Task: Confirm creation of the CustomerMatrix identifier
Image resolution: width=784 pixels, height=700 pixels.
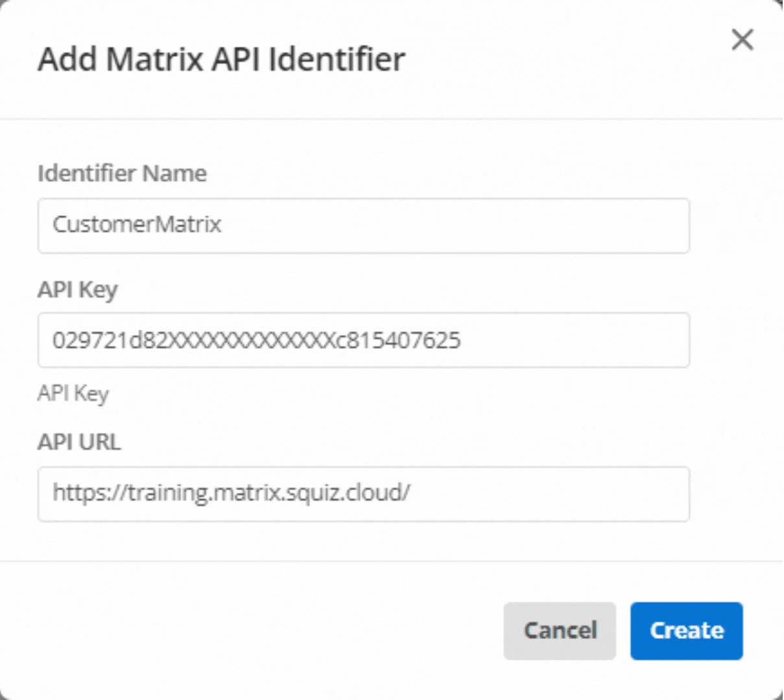Action: pos(686,631)
